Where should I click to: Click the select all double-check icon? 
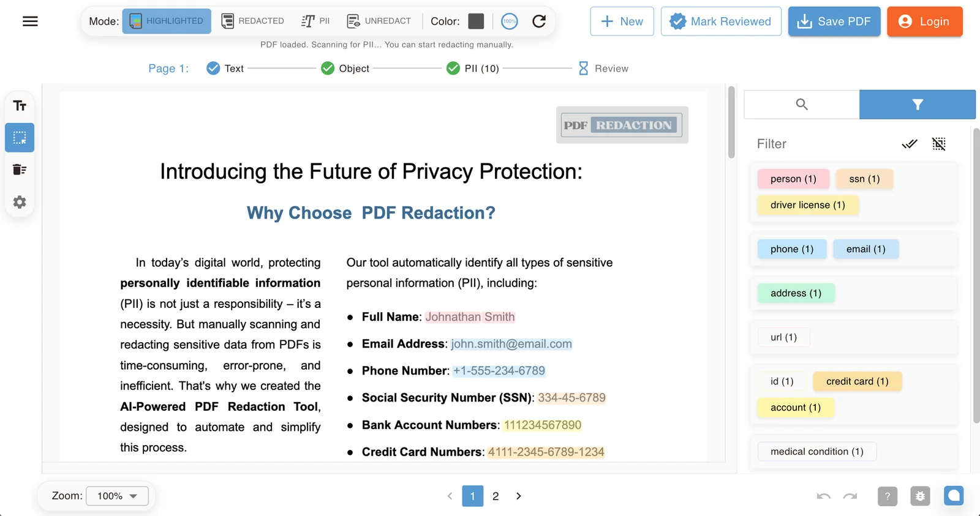910,144
